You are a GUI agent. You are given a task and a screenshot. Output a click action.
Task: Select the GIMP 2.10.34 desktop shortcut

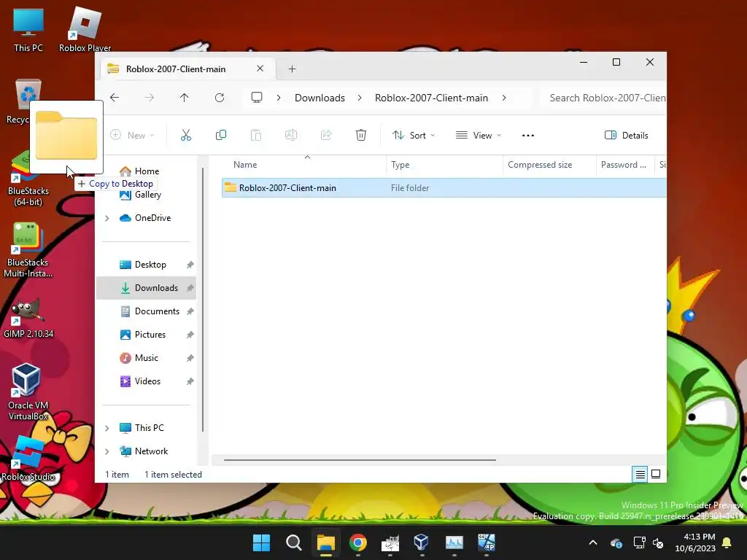[28, 318]
